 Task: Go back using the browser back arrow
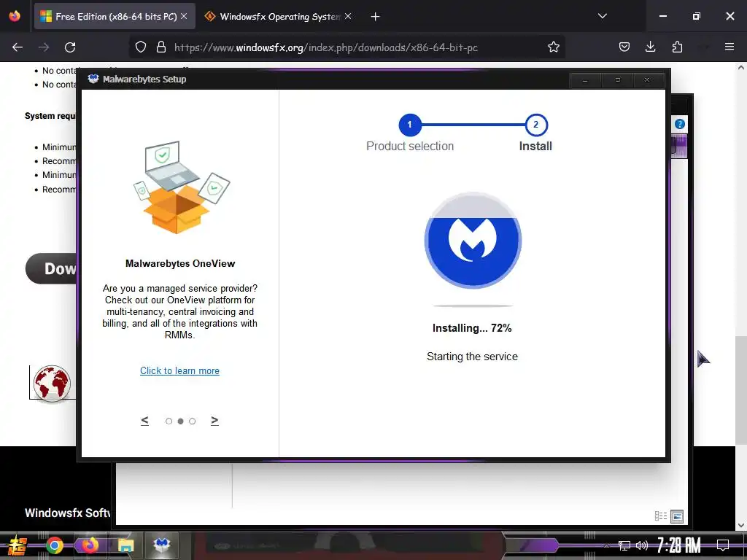pyautogui.click(x=18, y=47)
